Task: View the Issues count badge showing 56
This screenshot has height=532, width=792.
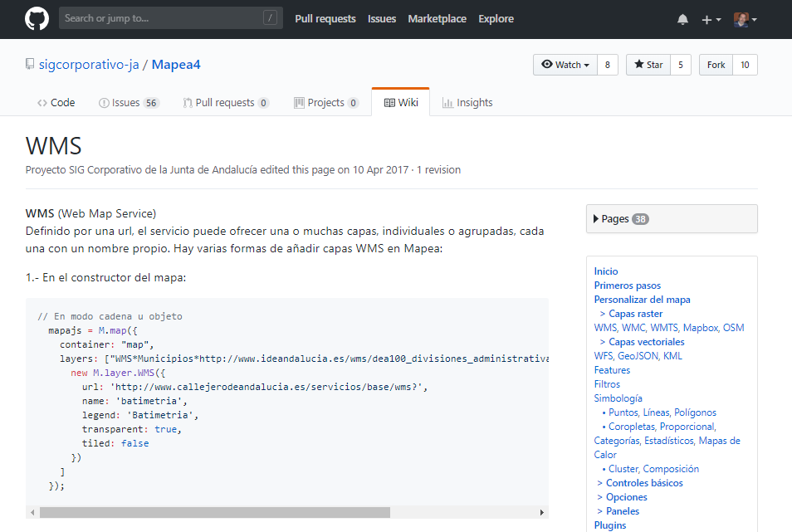Action: pyautogui.click(x=151, y=102)
